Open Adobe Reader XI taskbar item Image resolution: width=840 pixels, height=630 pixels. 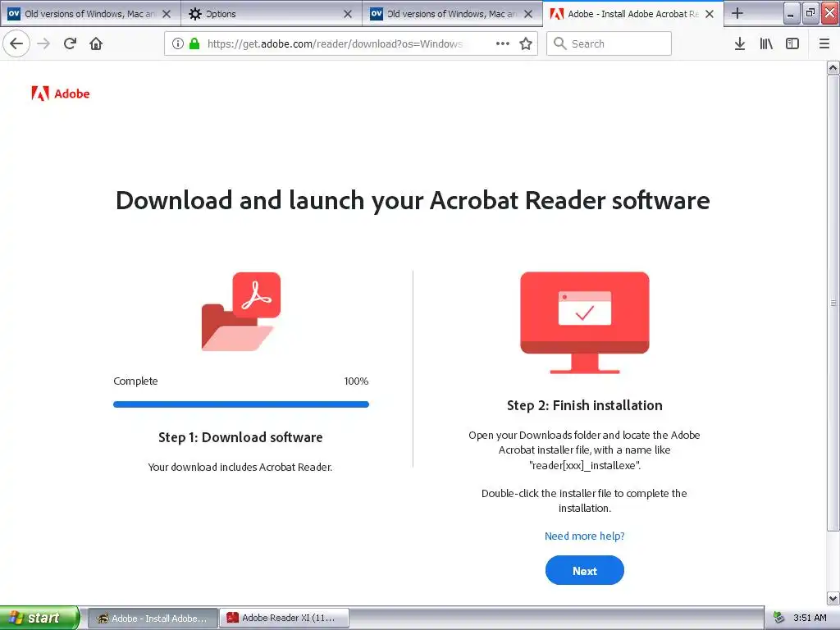click(285, 619)
